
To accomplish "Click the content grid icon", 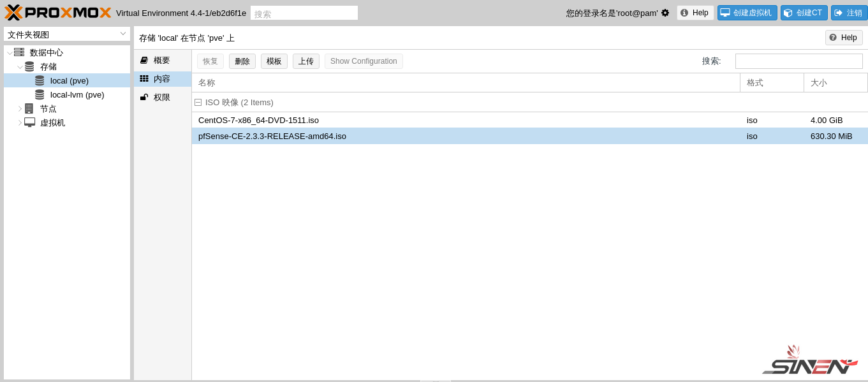I will [144, 78].
